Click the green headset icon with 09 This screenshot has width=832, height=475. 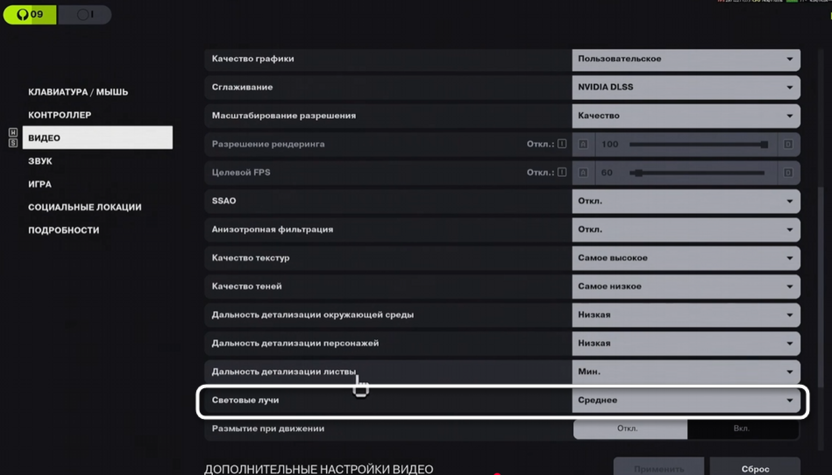click(30, 15)
